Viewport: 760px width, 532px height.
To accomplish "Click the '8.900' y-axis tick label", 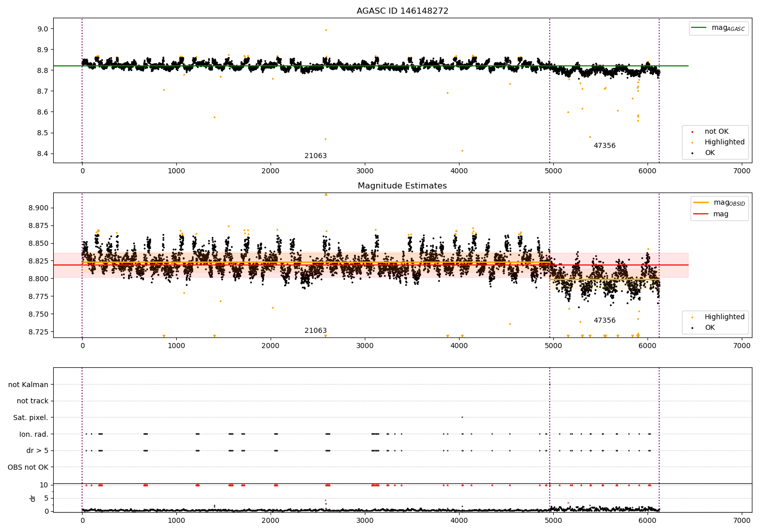I will click(x=39, y=208).
